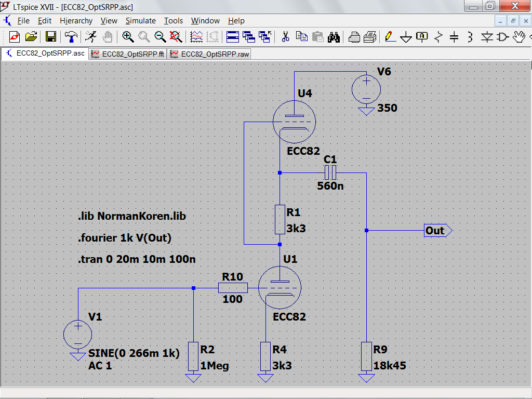
Task: Click the Print icon
Action: [x=354, y=37]
